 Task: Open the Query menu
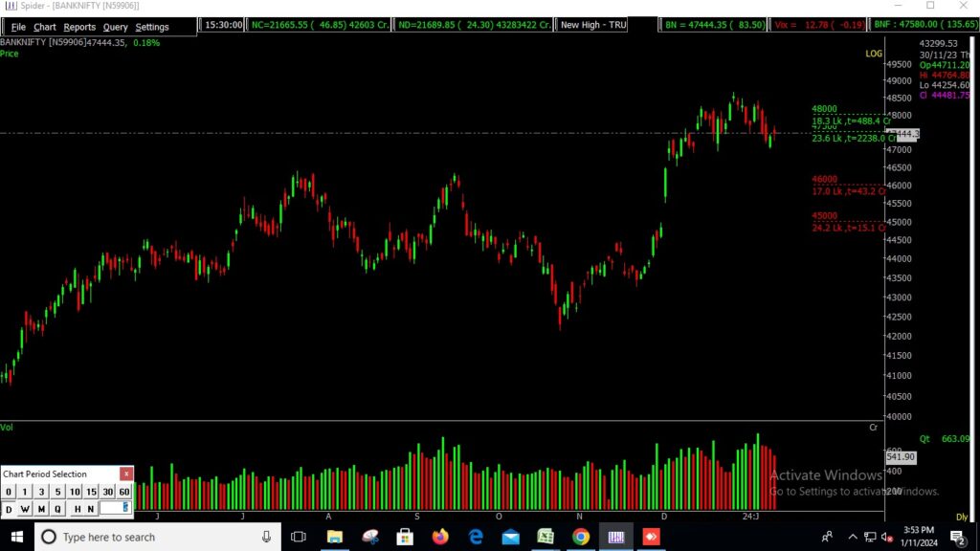coord(115,27)
